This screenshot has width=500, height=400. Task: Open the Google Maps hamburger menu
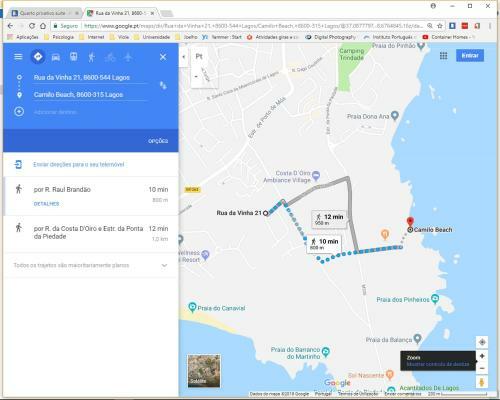pos(18,57)
